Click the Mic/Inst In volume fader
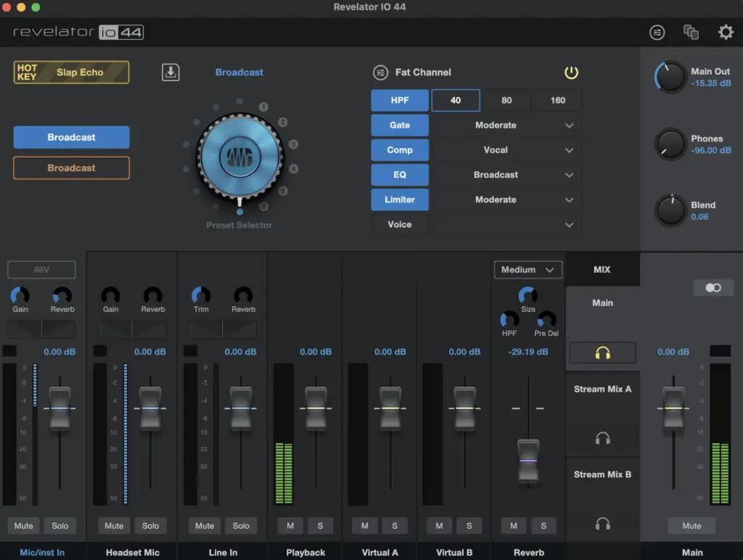Screen dimensions: 743x560 click(x=59, y=408)
